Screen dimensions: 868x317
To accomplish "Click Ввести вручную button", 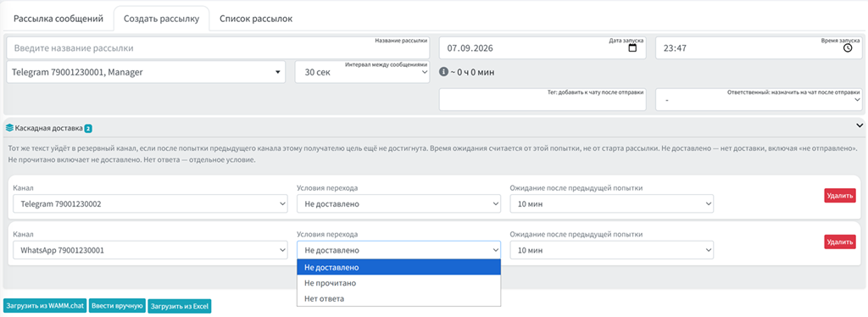I will click(x=117, y=305).
